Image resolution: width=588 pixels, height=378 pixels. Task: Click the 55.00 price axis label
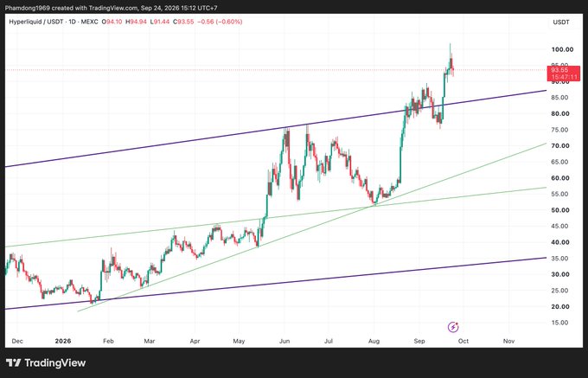pyautogui.click(x=560, y=194)
